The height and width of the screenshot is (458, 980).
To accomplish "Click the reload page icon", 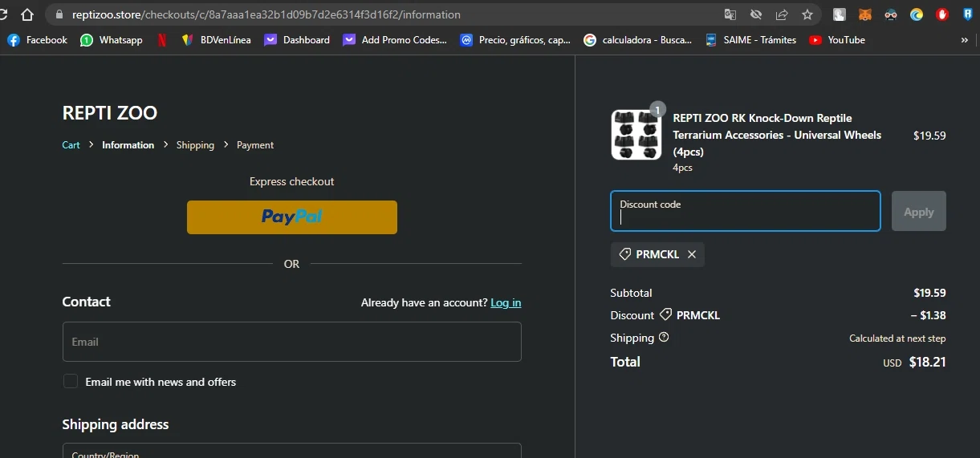I will point(4,14).
